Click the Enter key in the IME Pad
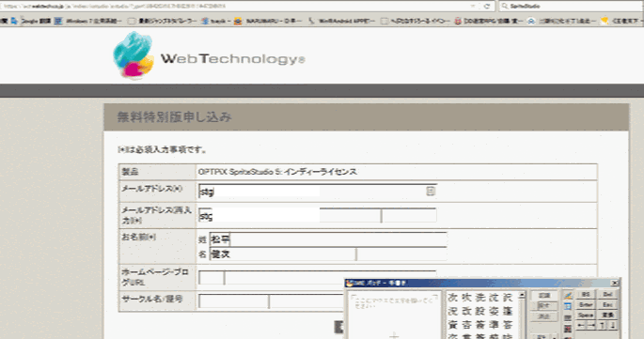Viewport: 644px width, 339px height. pyautogui.click(x=586, y=305)
